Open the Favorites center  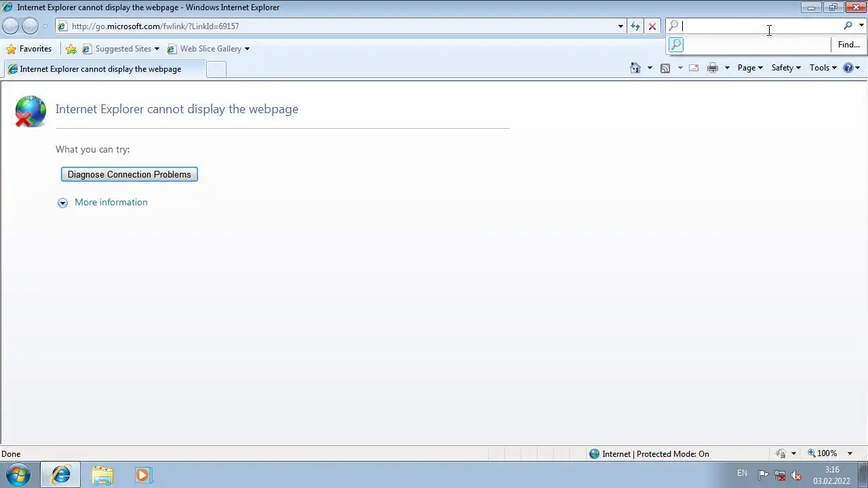[29, 49]
